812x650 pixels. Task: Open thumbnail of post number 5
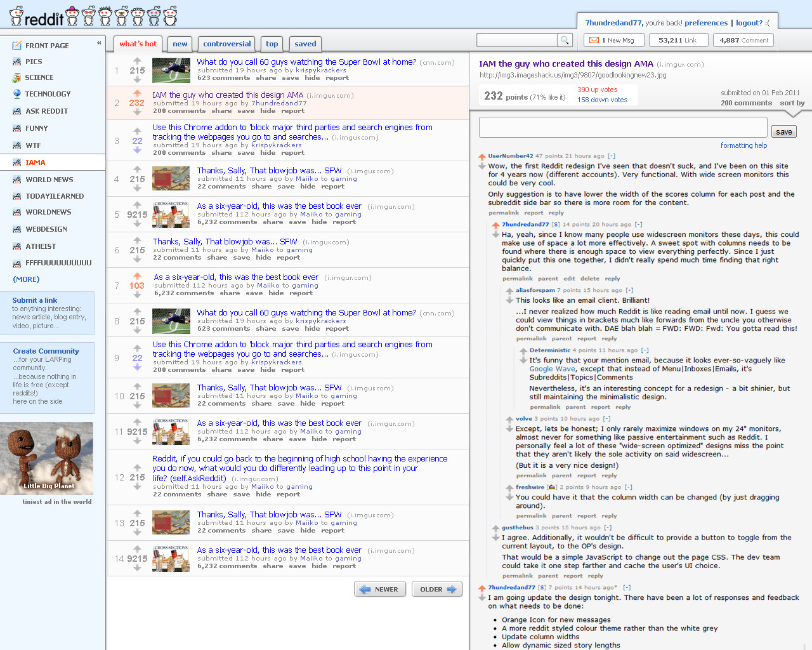pyautogui.click(x=171, y=215)
